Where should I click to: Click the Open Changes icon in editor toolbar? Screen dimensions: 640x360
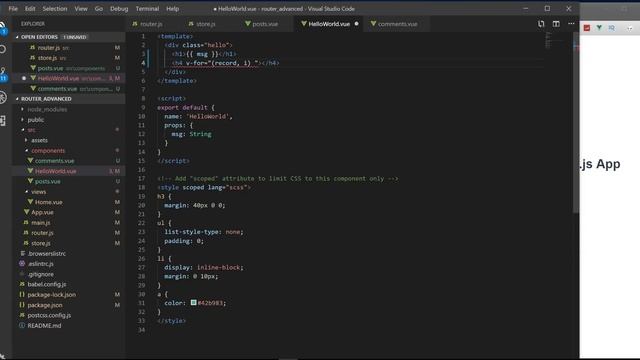click(541, 24)
